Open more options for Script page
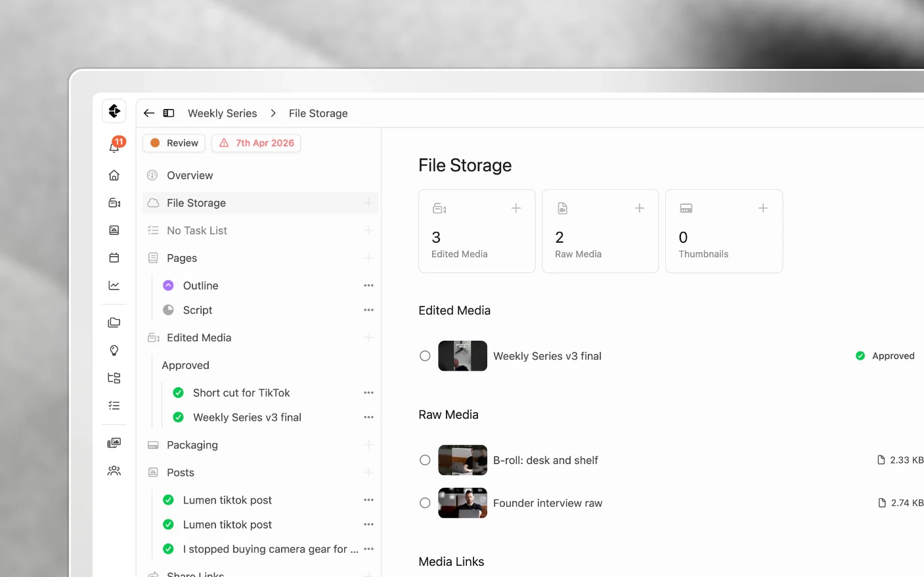Image resolution: width=924 pixels, height=577 pixels. [368, 310]
